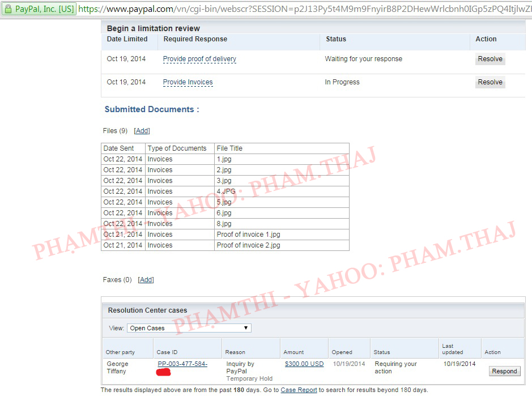Click Add next to Faxes (0)
Screen dimensions: 532x396
tap(146, 280)
